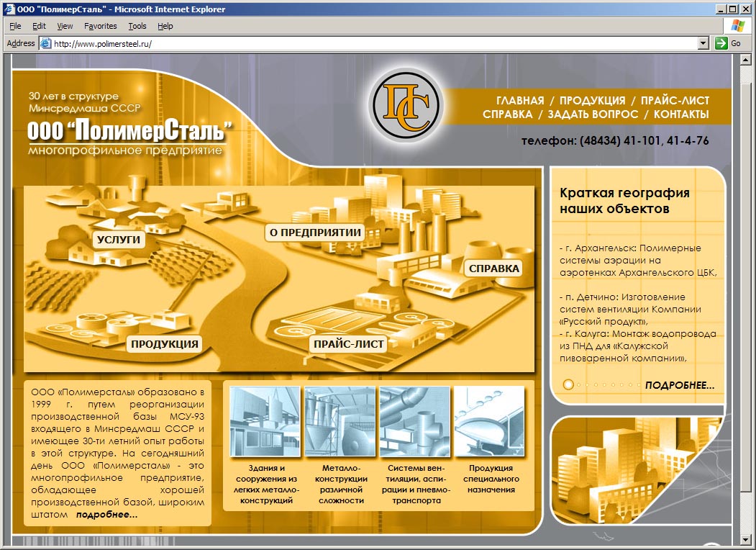
Task: Open the ventilation systems thumbnail image
Action: (x=414, y=421)
